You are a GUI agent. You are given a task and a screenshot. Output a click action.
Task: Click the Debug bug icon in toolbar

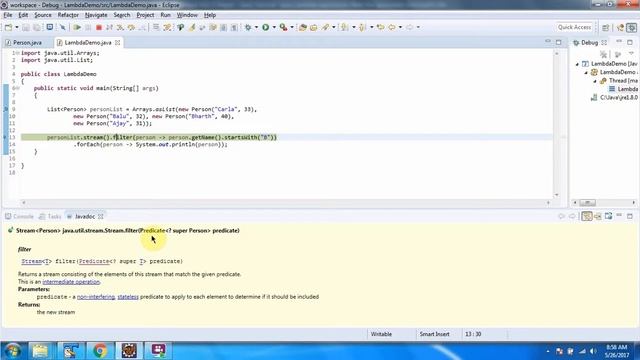pyautogui.click(x=248, y=27)
